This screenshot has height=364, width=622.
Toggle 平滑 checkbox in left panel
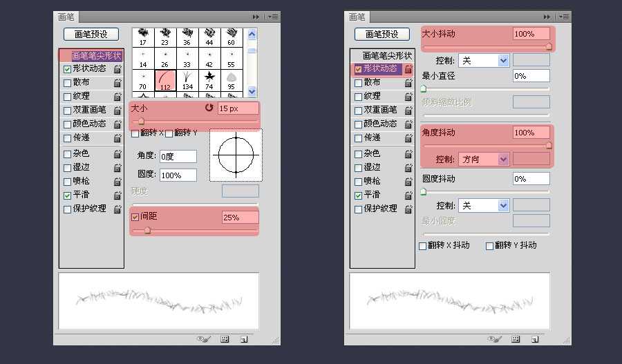pyautogui.click(x=68, y=195)
